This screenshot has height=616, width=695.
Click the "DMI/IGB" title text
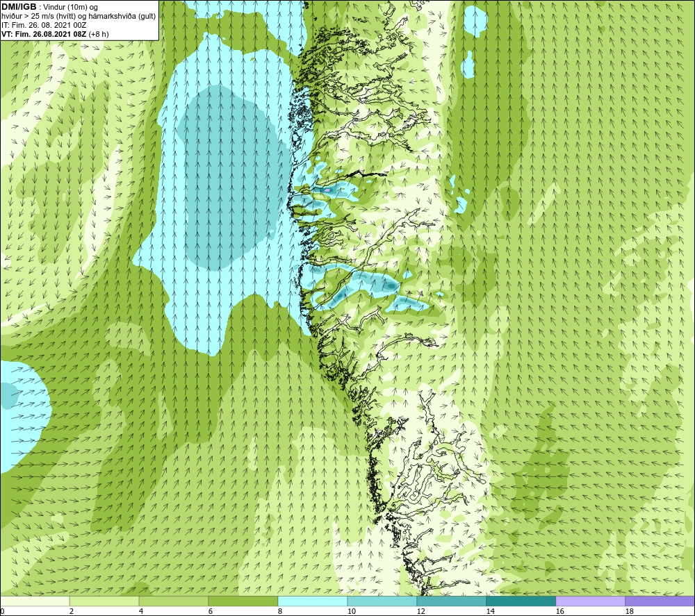tap(19, 7)
